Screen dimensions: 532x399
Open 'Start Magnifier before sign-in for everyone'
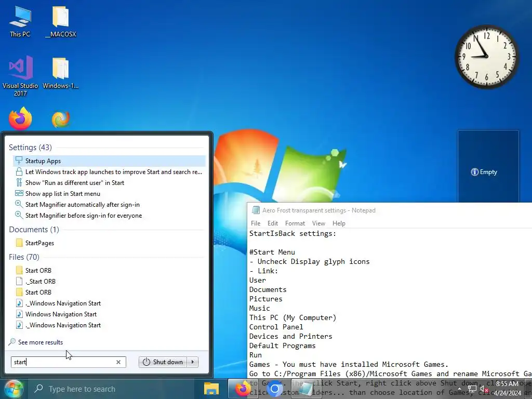109,215
